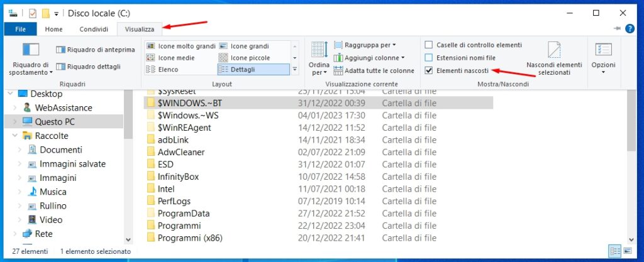Click Adatta tutte le colonne
The image size is (644, 262).
click(374, 70)
